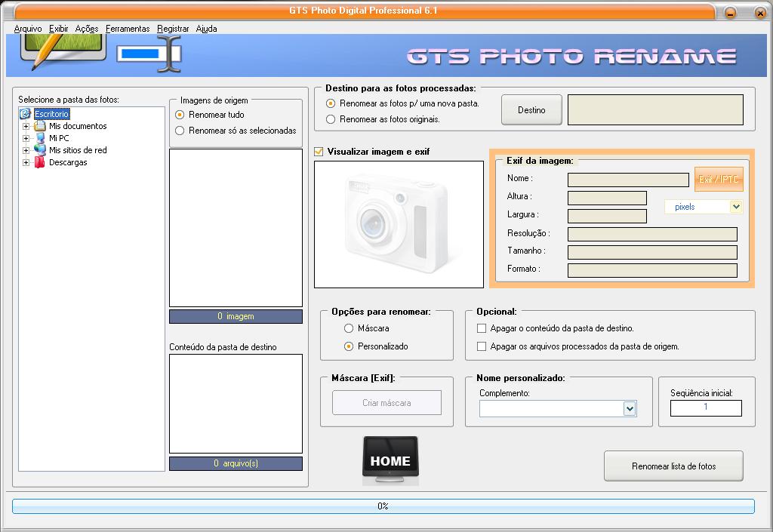The width and height of the screenshot is (773, 532).
Task: Click the Mis documentos folder icon
Action: pos(40,126)
